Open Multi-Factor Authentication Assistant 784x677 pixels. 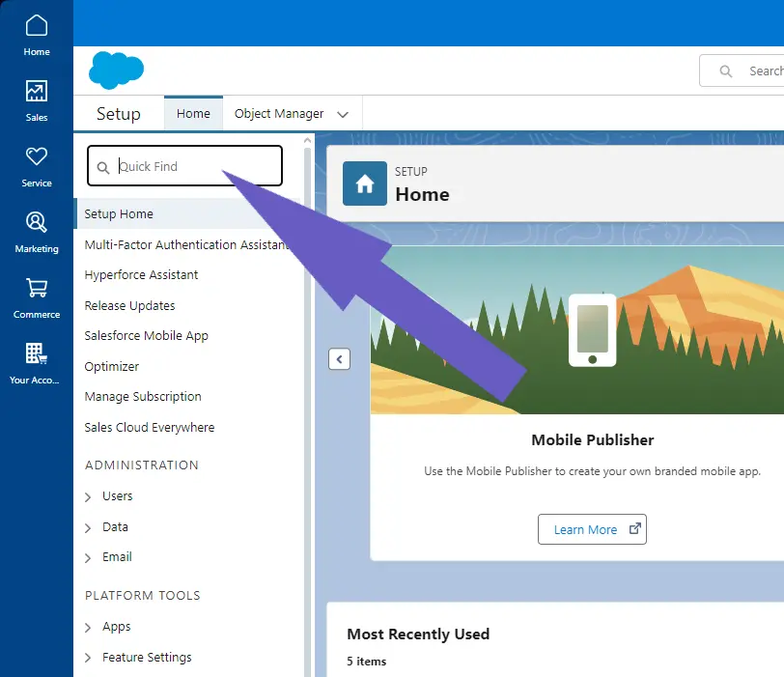coord(187,244)
